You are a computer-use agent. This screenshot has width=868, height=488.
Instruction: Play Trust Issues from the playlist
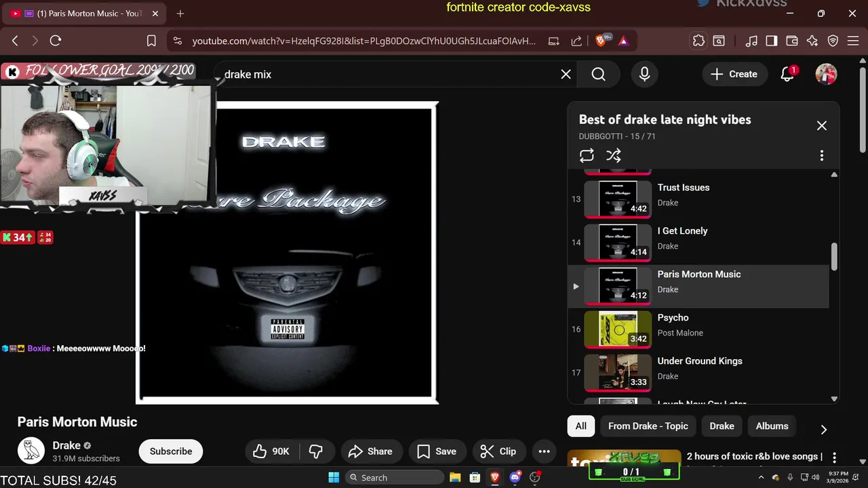click(698, 199)
